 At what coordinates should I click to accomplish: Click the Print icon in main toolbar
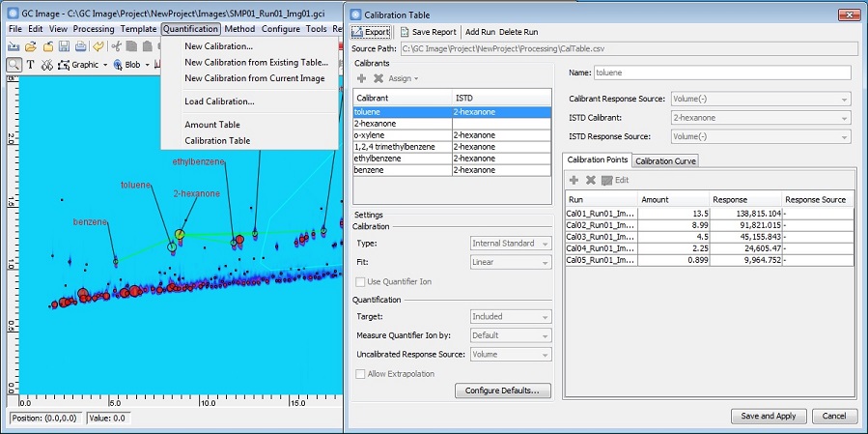(x=80, y=46)
